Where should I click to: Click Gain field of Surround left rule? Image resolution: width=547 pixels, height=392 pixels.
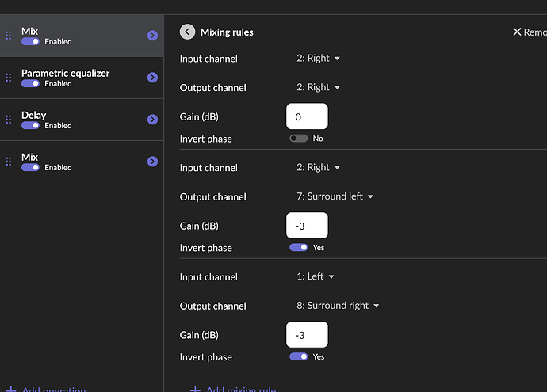tap(307, 226)
